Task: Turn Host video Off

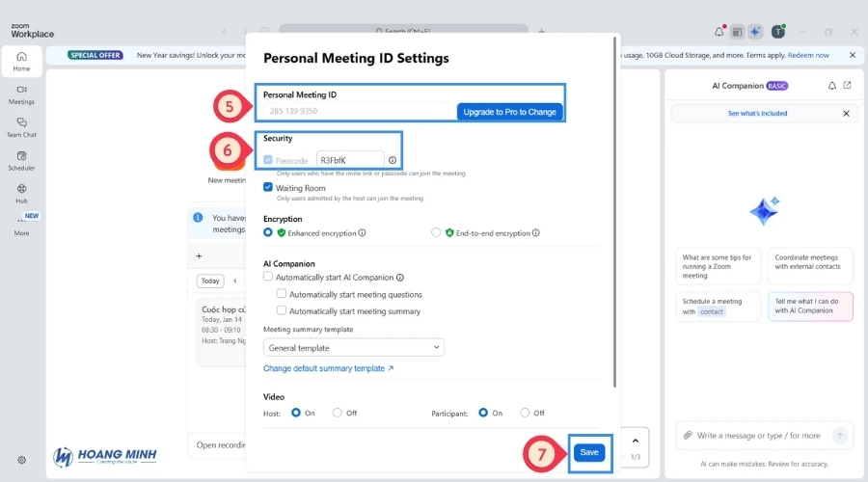Action: tap(337, 413)
